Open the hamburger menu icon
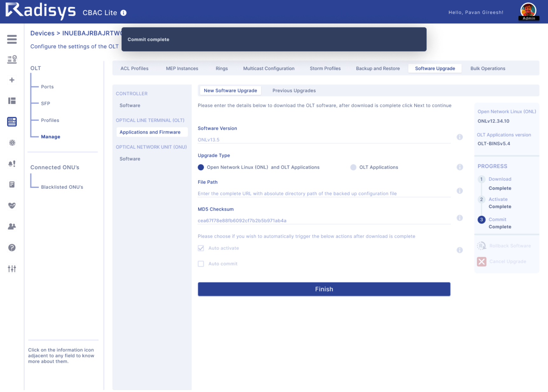Image resolution: width=548 pixels, height=392 pixels. pos(12,39)
